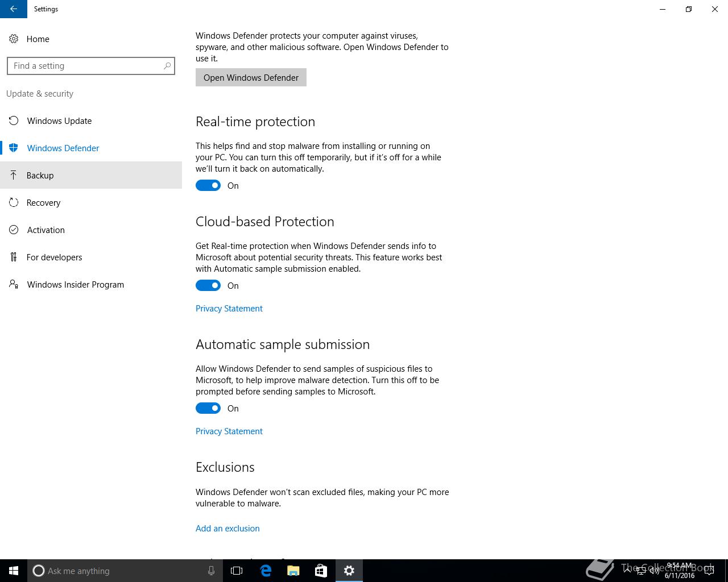Open the Backup settings page
The image size is (728, 582).
(91, 175)
